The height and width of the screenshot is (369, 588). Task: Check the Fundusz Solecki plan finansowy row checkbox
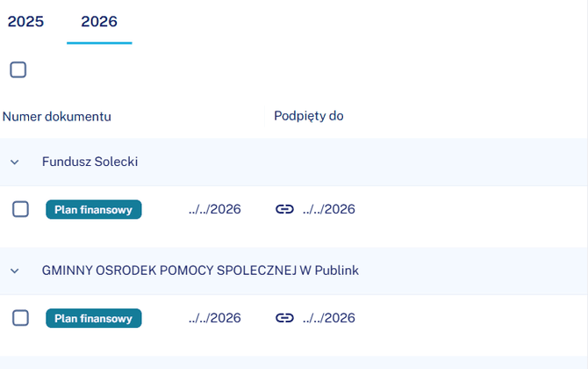pos(20,209)
